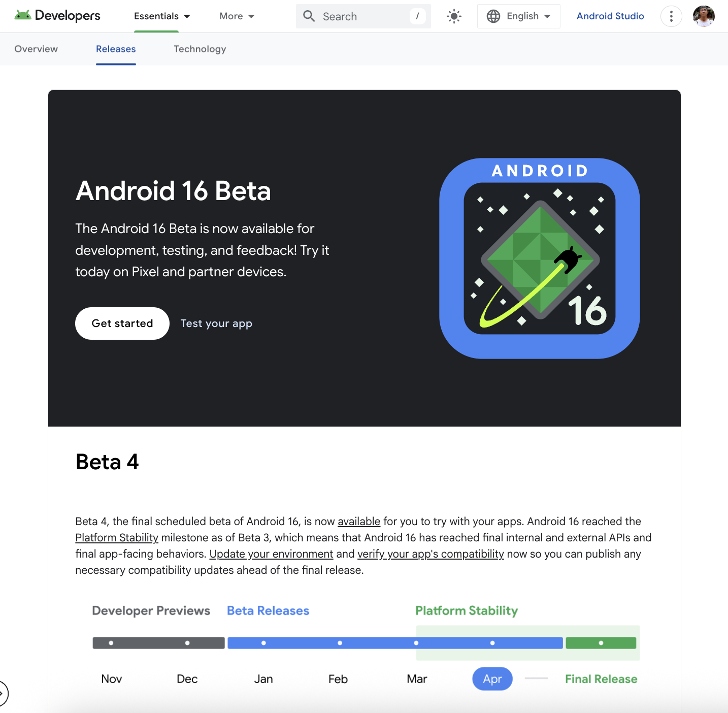Open the Test your app link
The width and height of the screenshot is (728, 713).
point(216,323)
